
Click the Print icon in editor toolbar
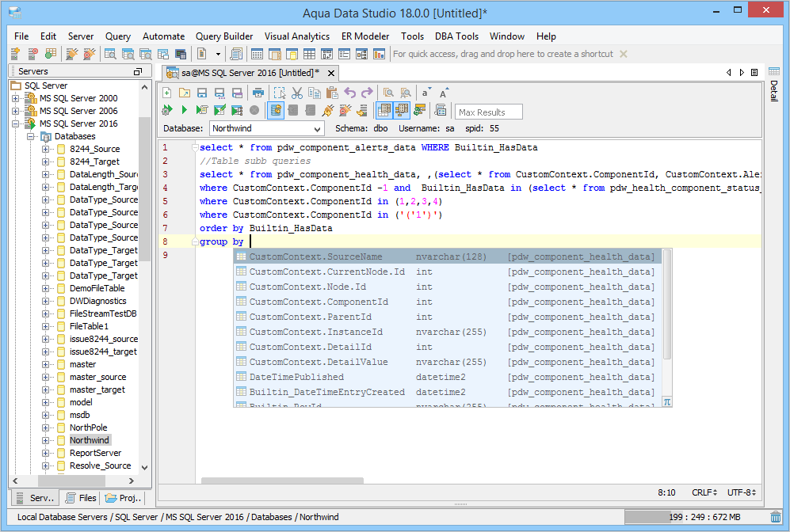pos(258,93)
